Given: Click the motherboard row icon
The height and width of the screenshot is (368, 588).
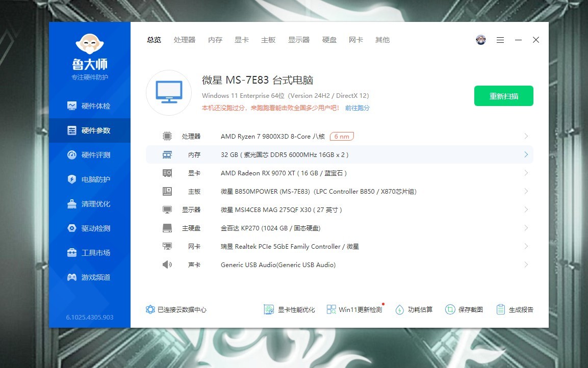Looking at the screenshot, I should (x=167, y=192).
